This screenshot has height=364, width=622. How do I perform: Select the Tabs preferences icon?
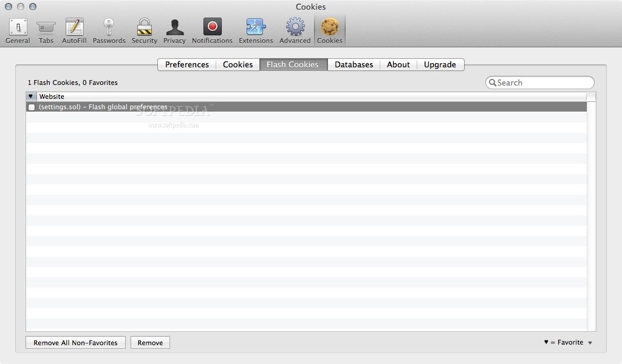click(46, 27)
